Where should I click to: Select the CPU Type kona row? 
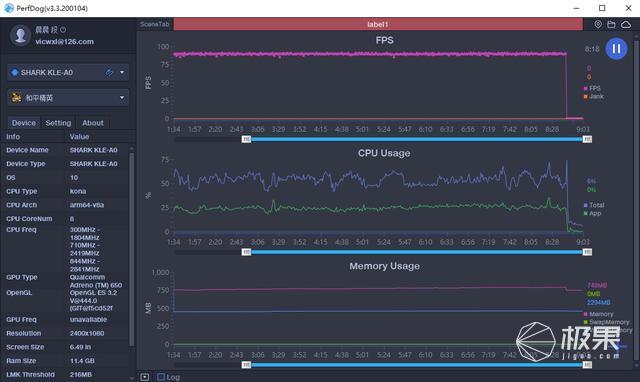click(65, 191)
